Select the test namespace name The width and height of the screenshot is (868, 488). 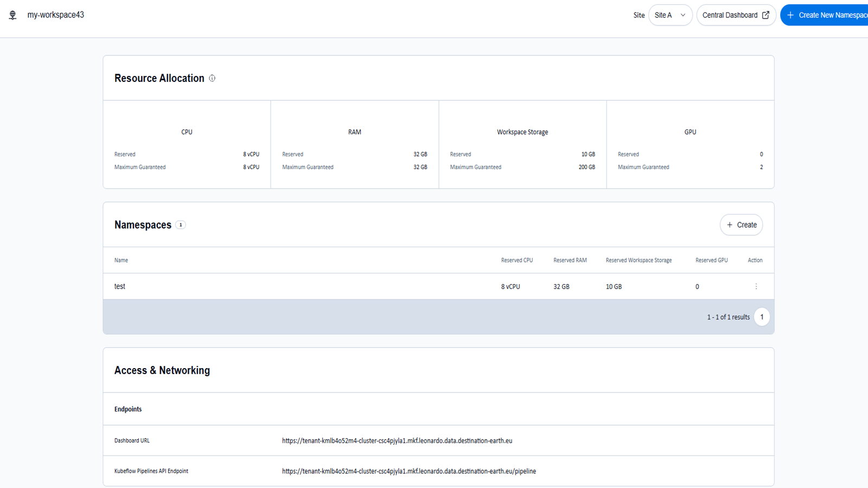point(120,286)
